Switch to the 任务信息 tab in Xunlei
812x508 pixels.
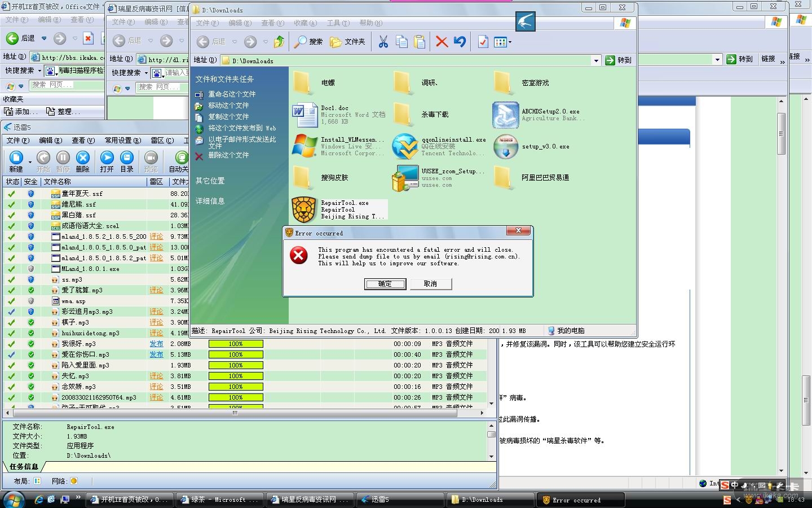point(24,467)
